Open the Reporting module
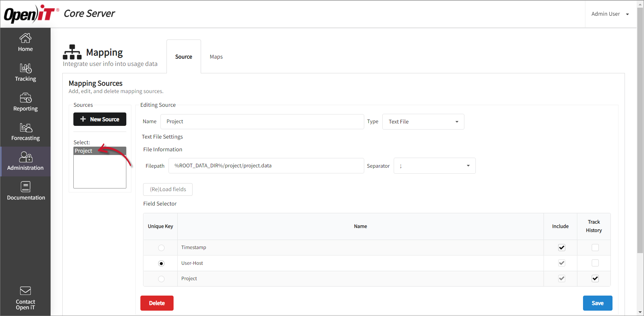 click(25, 101)
